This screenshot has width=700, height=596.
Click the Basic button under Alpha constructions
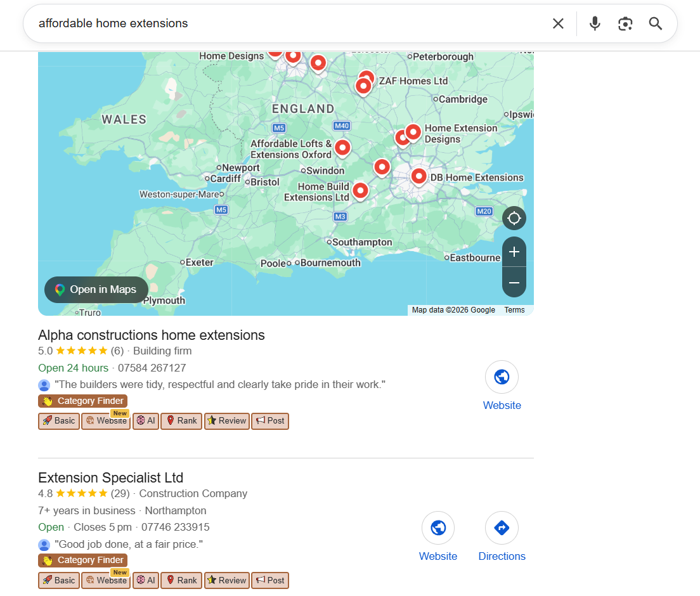[x=59, y=421]
